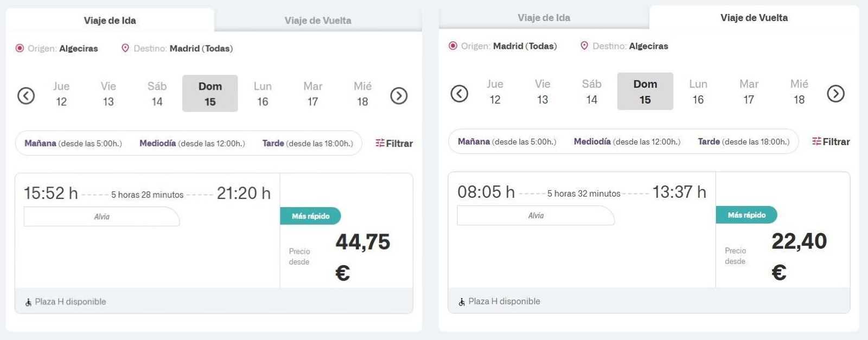Click the wheelchair icon next to Plaza H disponible
Image resolution: width=868 pixels, height=340 pixels.
click(28, 301)
